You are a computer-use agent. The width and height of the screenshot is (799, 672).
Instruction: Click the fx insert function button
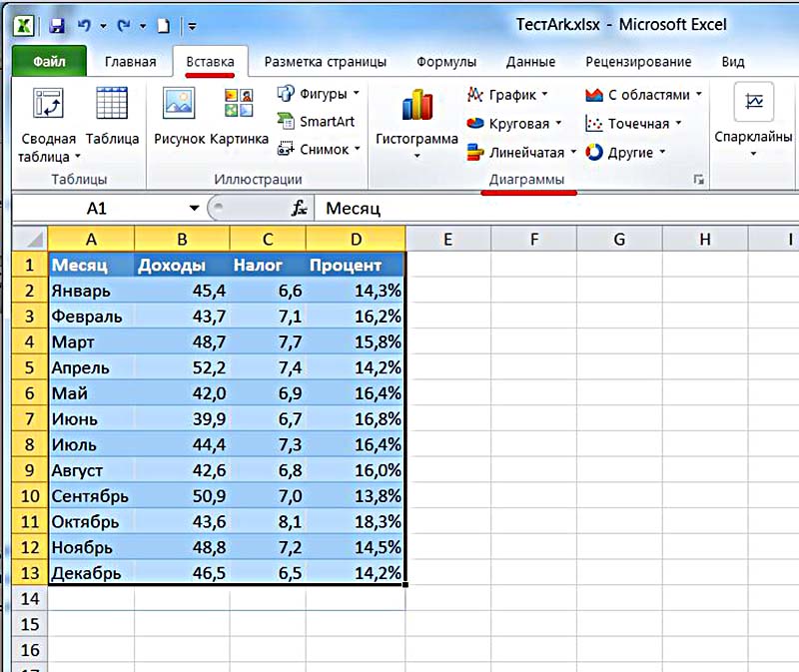tap(299, 208)
